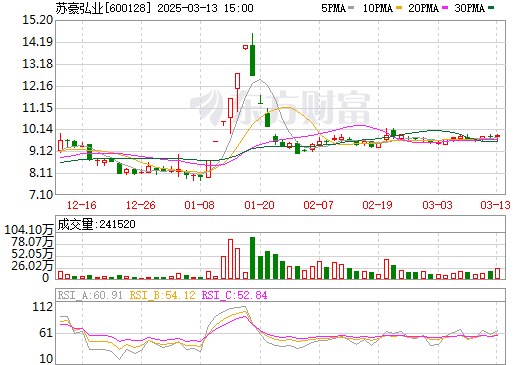Click the 9.12 price axis label
This screenshot has height=365, width=520.
[41, 151]
